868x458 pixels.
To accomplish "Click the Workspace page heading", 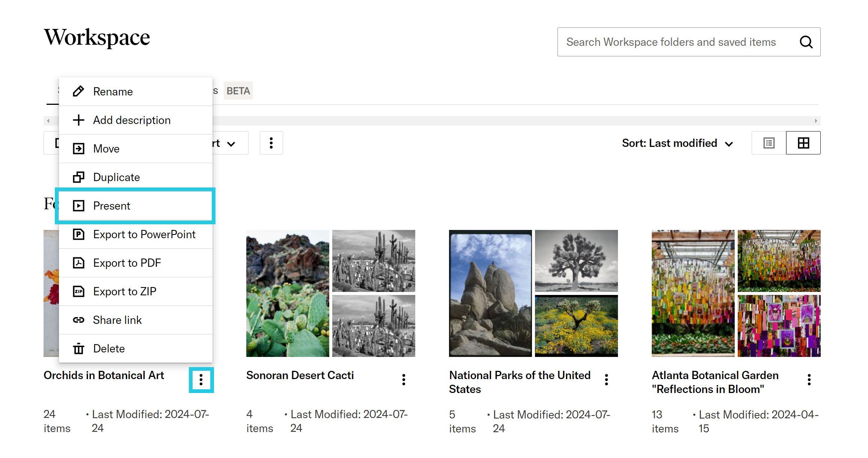I will tap(97, 38).
